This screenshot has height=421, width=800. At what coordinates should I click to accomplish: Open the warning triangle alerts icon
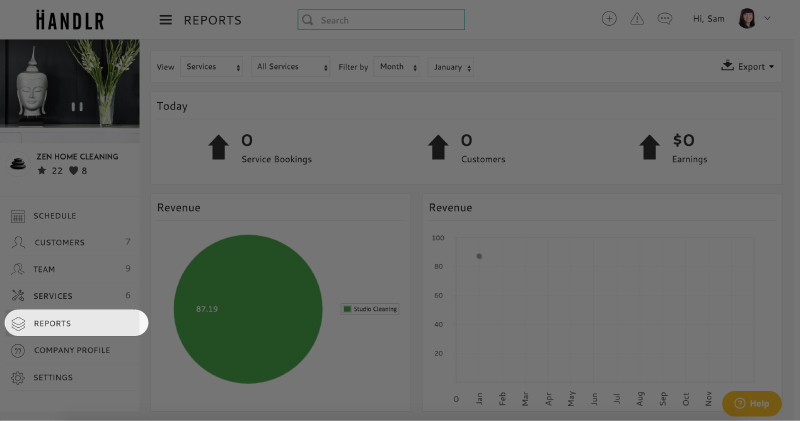[x=637, y=19]
